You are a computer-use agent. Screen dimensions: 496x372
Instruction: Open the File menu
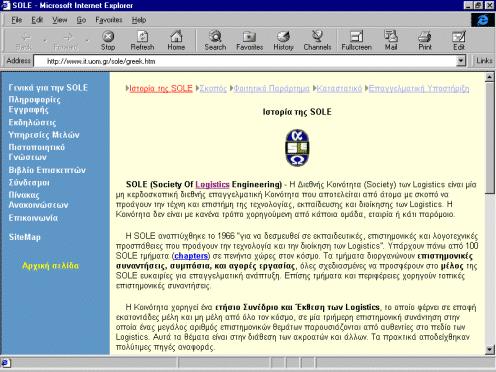tap(17, 20)
